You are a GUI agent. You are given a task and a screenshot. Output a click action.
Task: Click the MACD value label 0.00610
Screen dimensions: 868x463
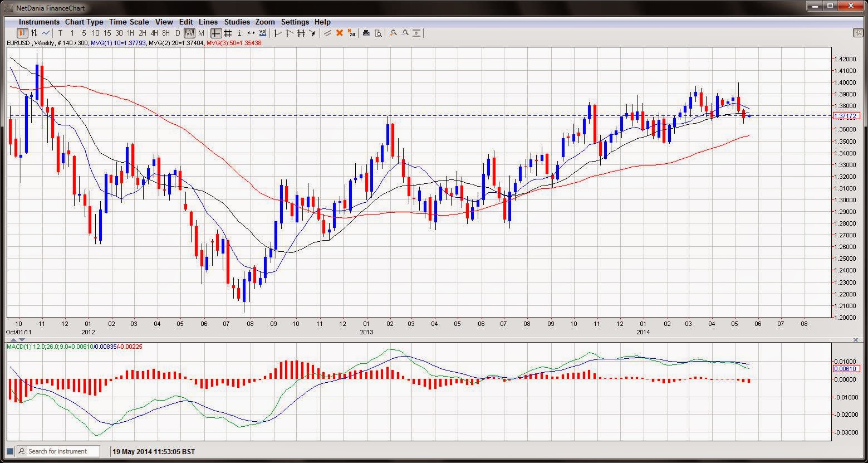[846, 369]
